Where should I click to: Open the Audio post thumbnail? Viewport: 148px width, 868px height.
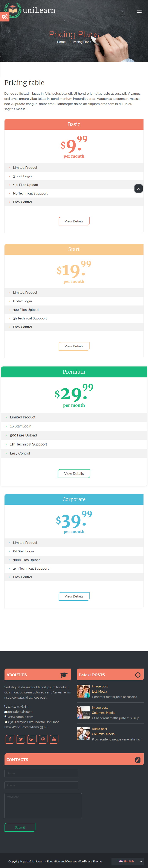(83, 733)
